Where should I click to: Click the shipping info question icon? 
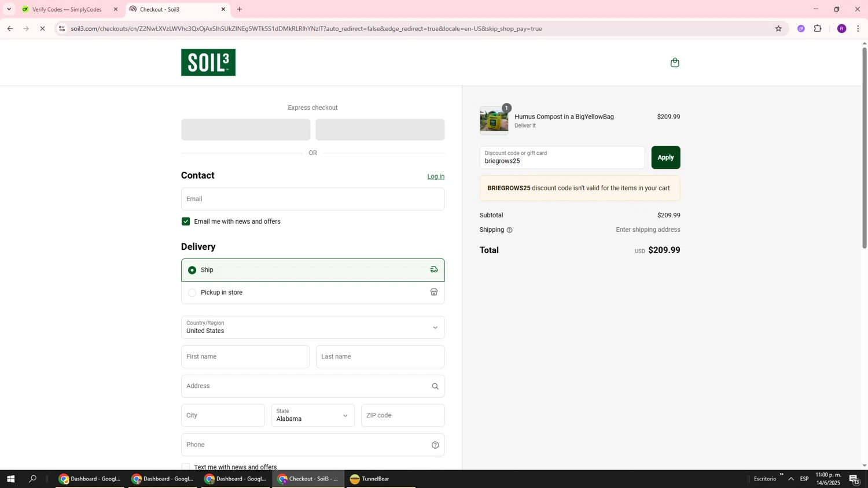pos(509,230)
